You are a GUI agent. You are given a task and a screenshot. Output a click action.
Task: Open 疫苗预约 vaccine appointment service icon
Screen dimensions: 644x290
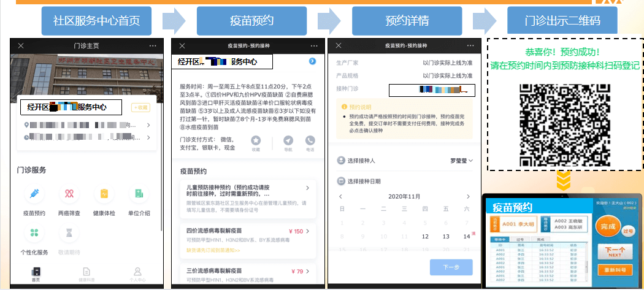[x=34, y=195]
